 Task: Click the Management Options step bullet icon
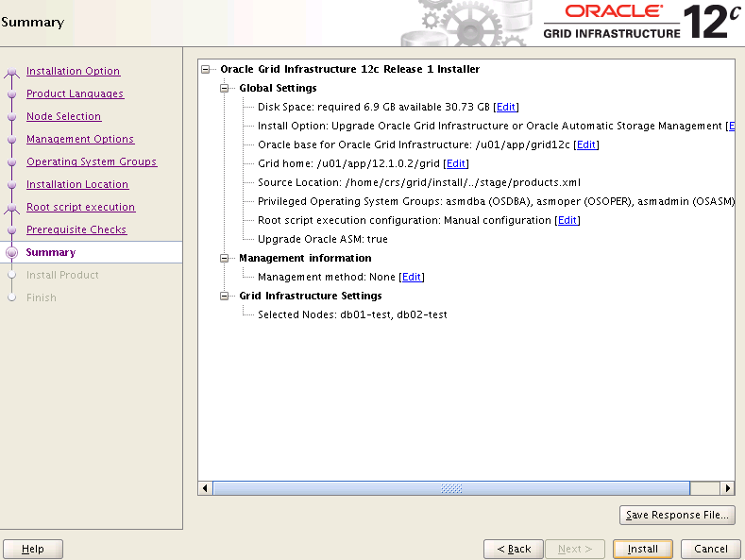[x=12, y=139]
